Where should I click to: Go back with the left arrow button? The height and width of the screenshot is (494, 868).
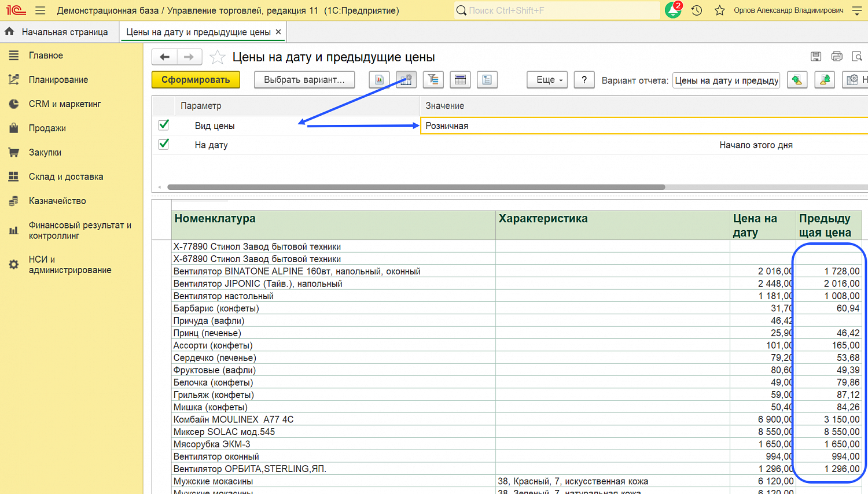(x=164, y=57)
